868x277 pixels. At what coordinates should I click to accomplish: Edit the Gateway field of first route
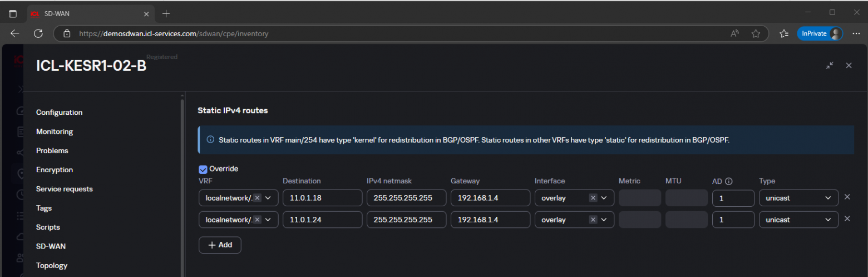coord(490,198)
